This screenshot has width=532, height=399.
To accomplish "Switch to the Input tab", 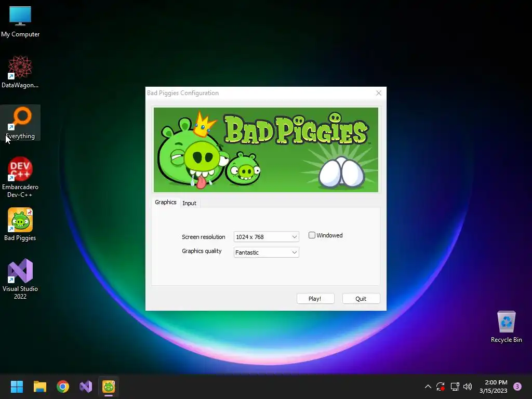I will 189,203.
